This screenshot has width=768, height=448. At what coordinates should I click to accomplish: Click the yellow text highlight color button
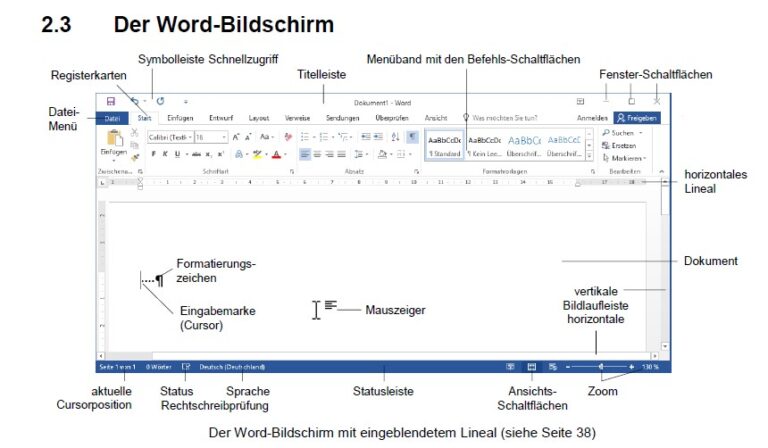click(x=257, y=154)
